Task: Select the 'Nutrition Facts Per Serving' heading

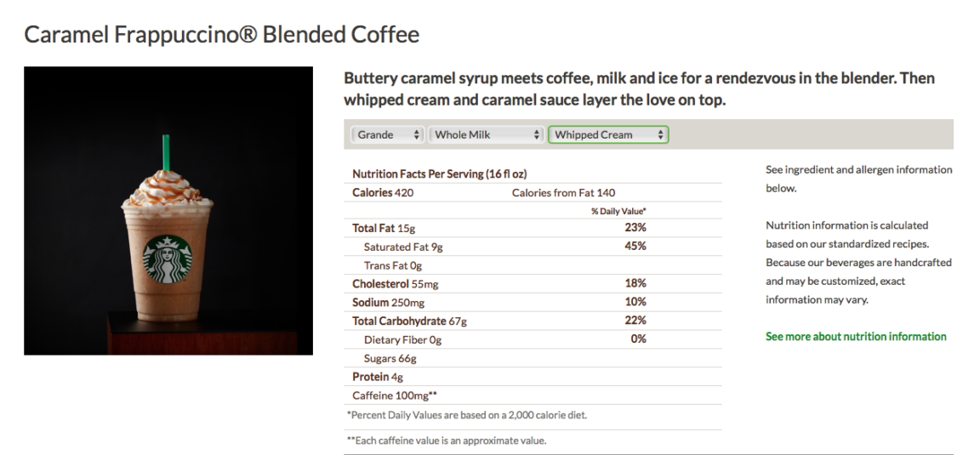Action: pos(439,174)
